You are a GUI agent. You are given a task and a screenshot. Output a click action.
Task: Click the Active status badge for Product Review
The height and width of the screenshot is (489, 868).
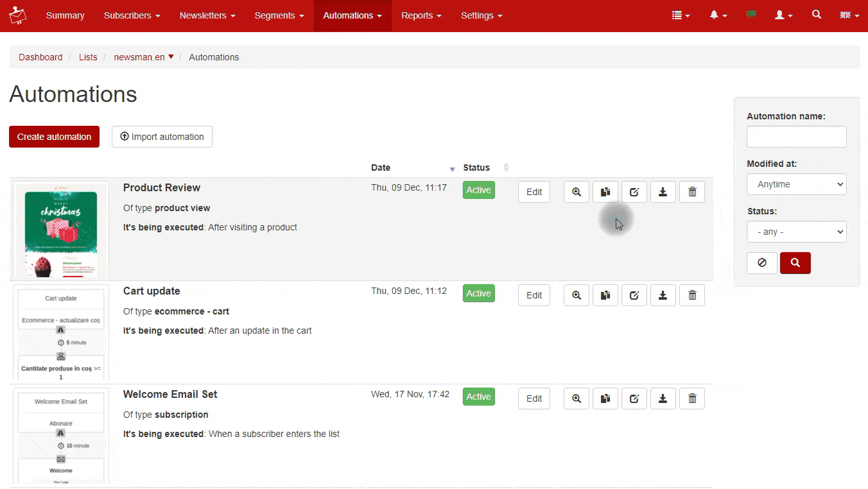[x=479, y=190]
